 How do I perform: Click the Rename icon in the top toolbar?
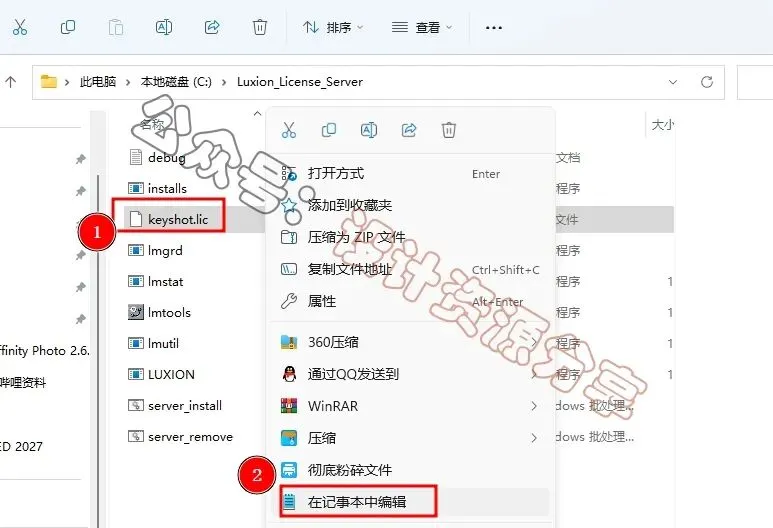[x=164, y=27]
